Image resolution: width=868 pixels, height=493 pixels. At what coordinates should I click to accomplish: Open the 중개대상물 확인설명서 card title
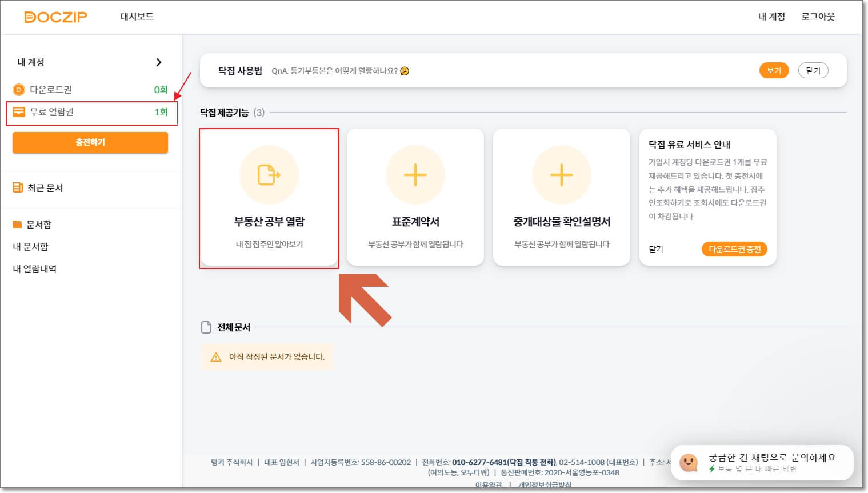click(562, 222)
